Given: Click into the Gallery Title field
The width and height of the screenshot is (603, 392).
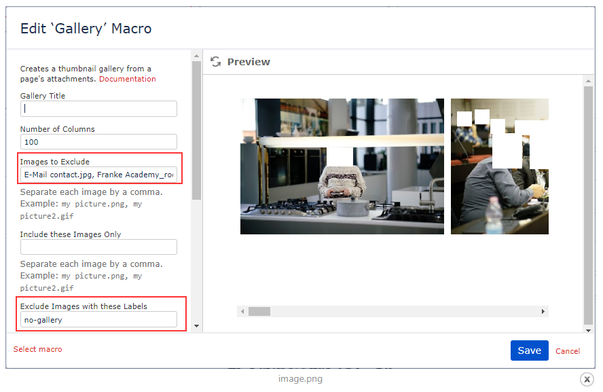Looking at the screenshot, I should click(x=98, y=109).
